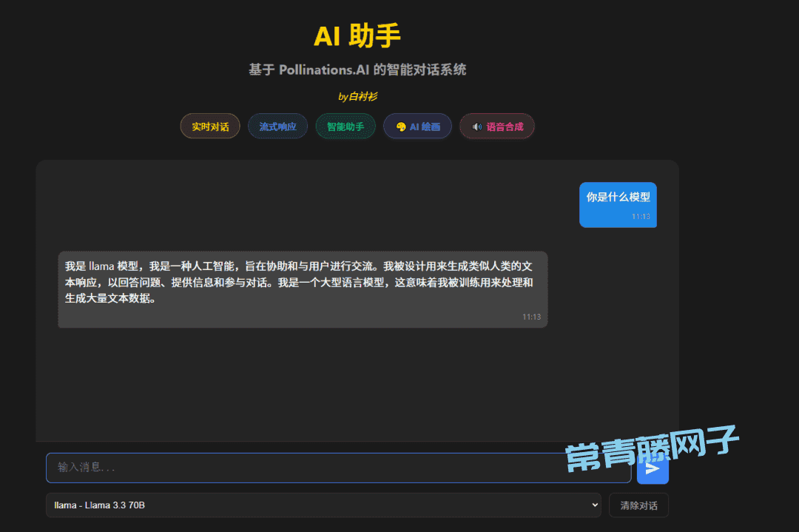Click the AI 助手 page title

tap(357, 36)
